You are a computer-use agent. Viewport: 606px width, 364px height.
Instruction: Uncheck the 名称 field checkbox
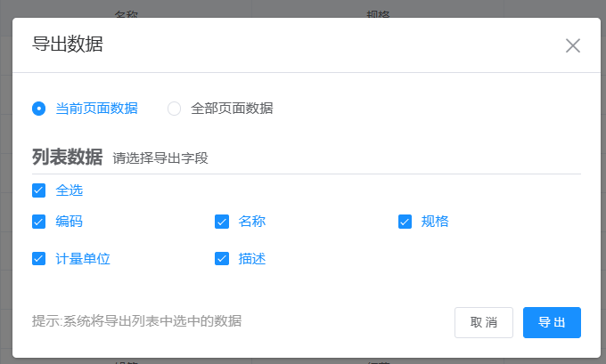[222, 222]
